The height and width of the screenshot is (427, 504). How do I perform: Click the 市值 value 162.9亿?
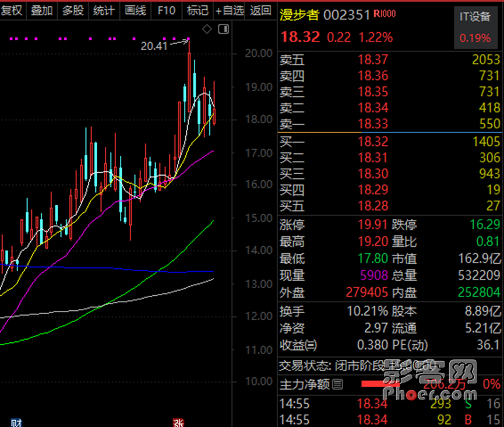pos(480,258)
